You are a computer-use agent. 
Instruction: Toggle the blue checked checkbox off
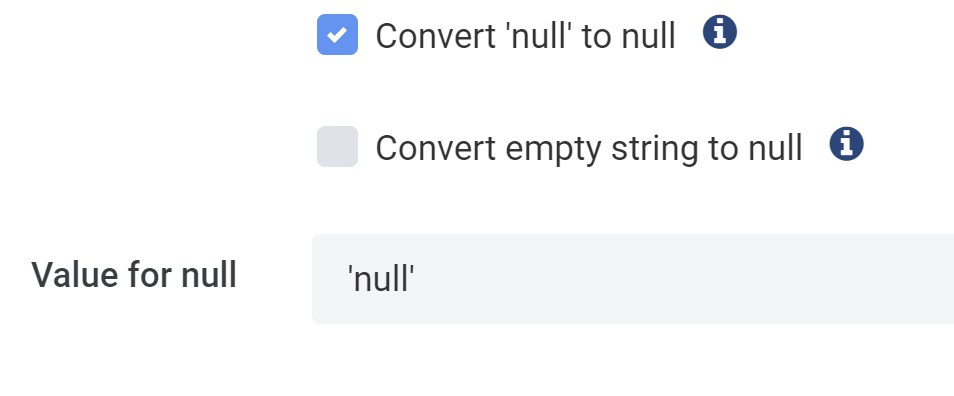pyautogui.click(x=338, y=35)
